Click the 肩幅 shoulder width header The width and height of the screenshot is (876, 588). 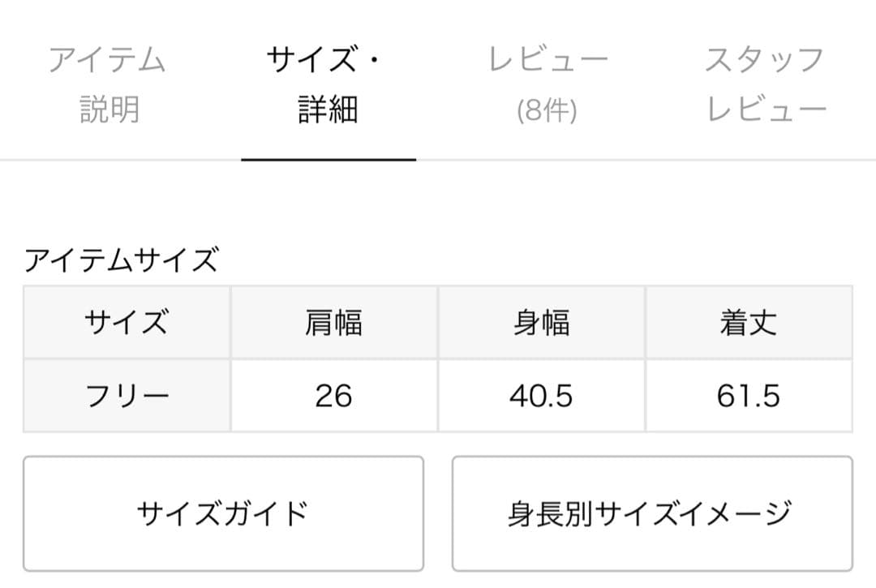click(335, 322)
